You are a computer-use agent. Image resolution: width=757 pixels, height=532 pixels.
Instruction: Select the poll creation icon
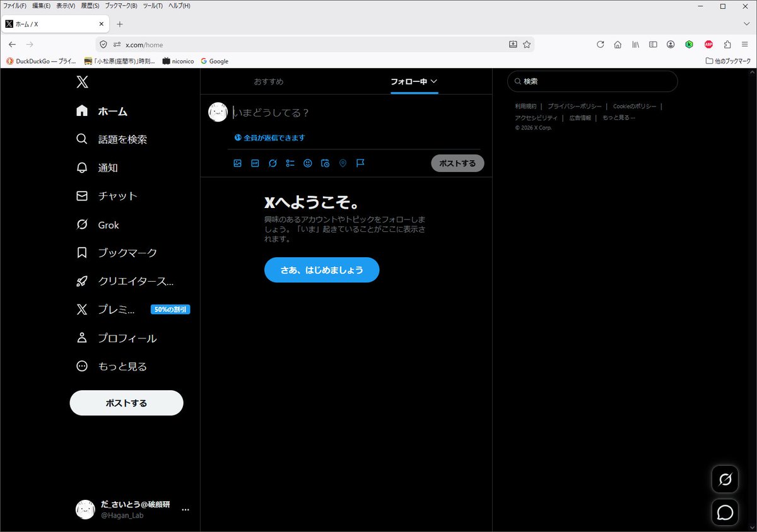pos(290,163)
